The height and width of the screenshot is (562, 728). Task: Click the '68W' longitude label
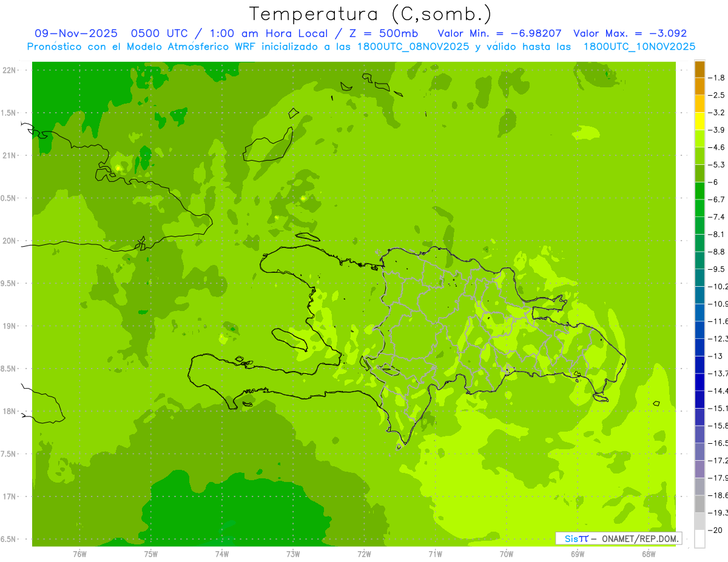tap(649, 554)
